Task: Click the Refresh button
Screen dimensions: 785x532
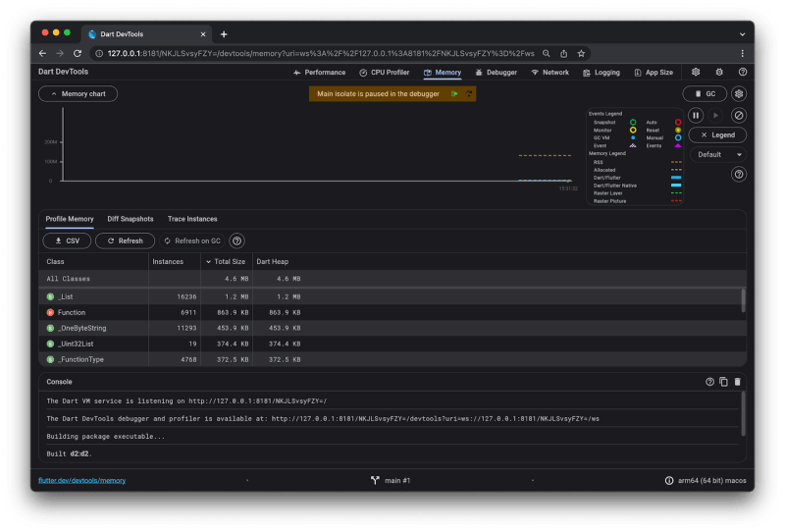Action: tap(126, 240)
